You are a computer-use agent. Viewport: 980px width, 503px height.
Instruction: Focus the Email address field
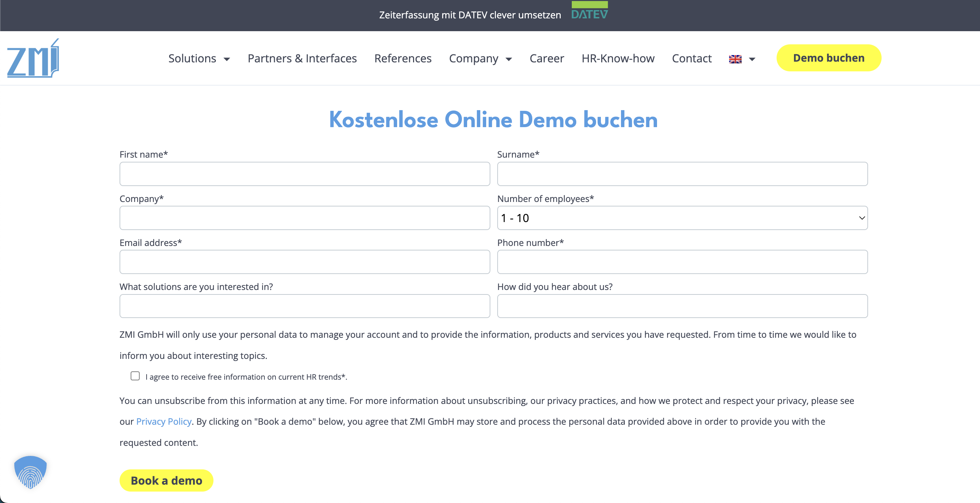(304, 262)
